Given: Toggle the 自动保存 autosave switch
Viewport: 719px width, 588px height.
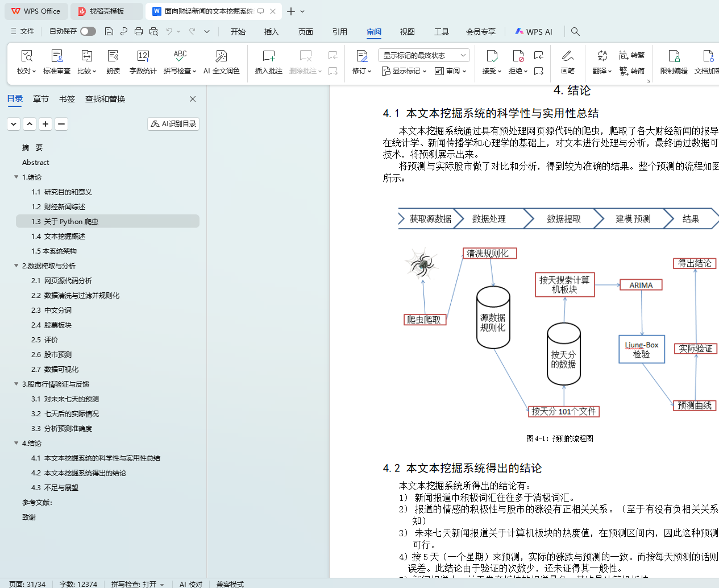Looking at the screenshot, I should [x=88, y=31].
